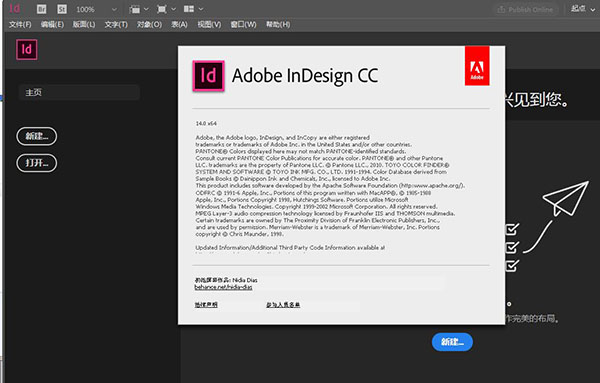Open Adobe Stock via St icon
The width and height of the screenshot is (600, 383).
(62, 9)
